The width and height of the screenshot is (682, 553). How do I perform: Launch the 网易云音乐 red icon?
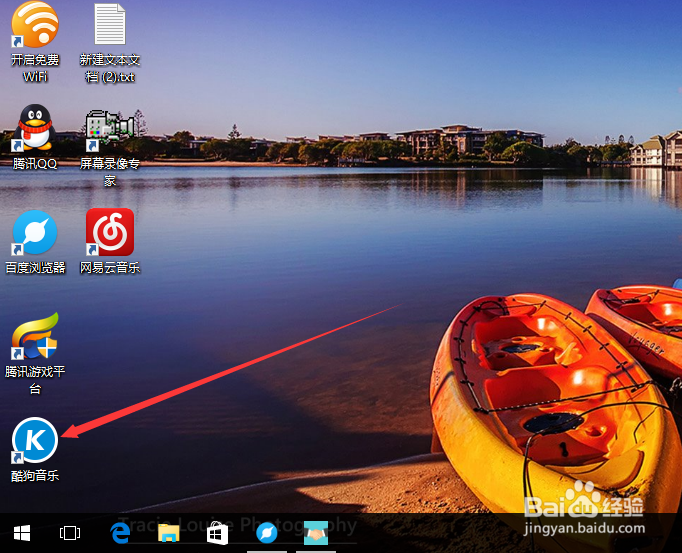click(x=110, y=232)
